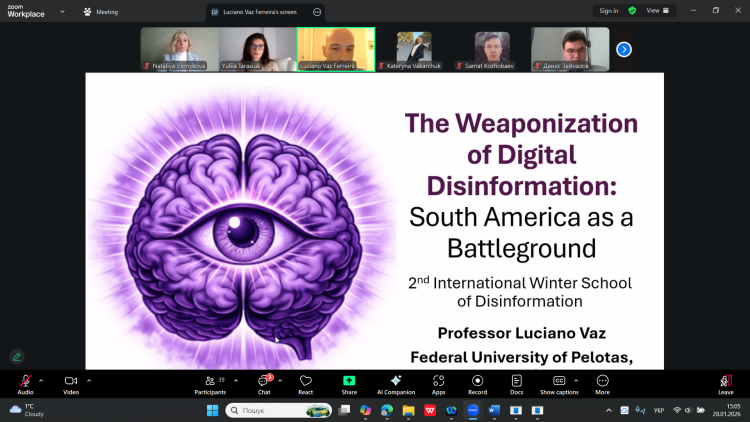Switch to the Meeting tab
Viewport: 750px width, 422px height.
(x=101, y=12)
